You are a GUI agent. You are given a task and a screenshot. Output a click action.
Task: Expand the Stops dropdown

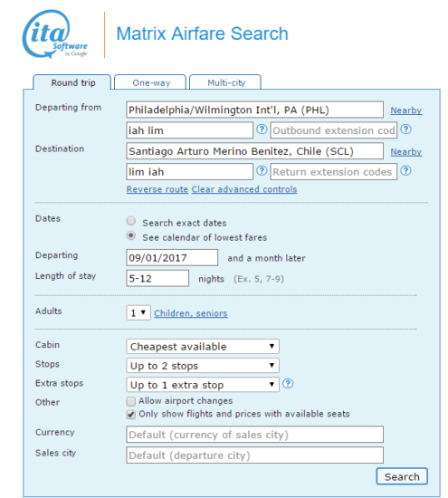pos(203,366)
